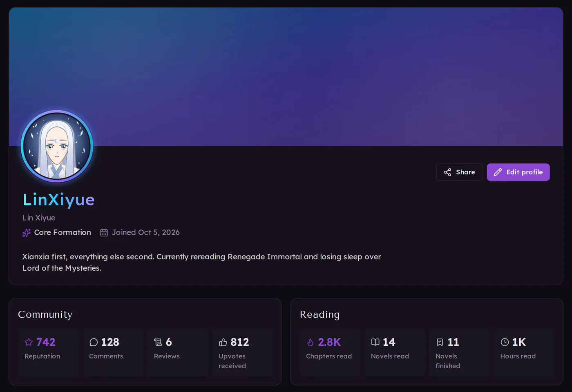This screenshot has width=572, height=392.
Task: Click the Community section heading
Action: pyautogui.click(x=45, y=314)
